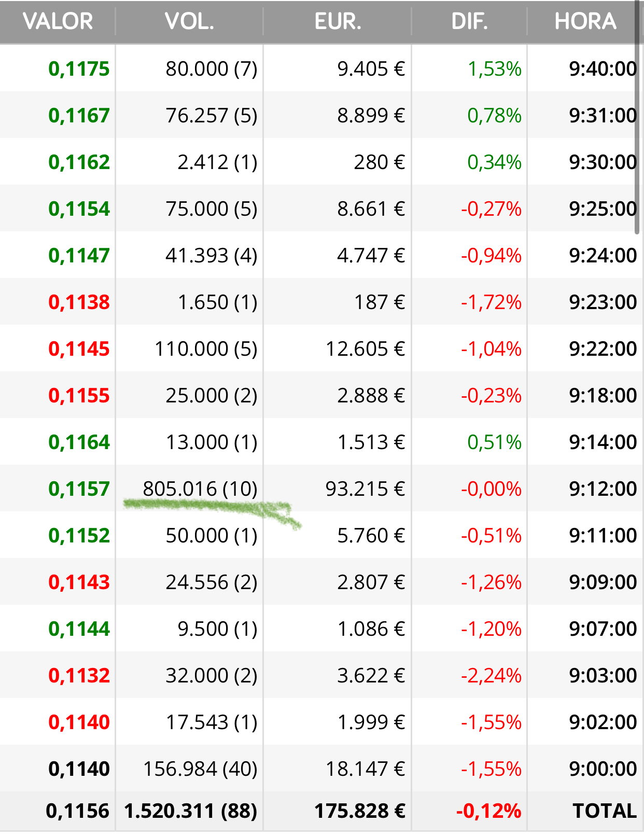This screenshot has height=837, width=644.
Task: Click the 110.000 (5) volume cell
Action: 206,349
